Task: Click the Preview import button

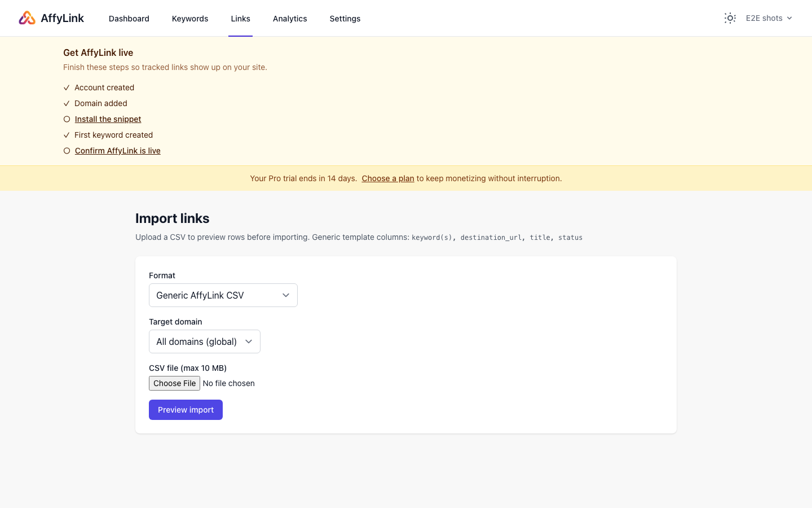Action: click(186, 410)
